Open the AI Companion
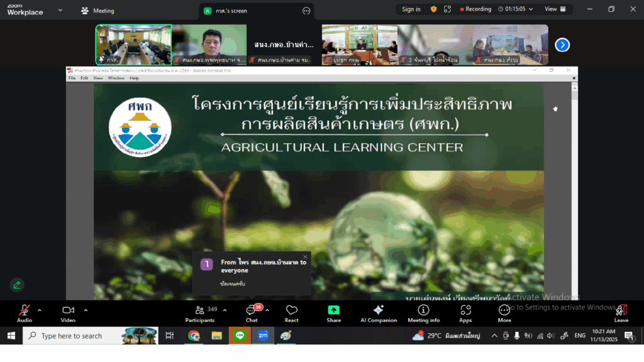 tap(378, 312)
